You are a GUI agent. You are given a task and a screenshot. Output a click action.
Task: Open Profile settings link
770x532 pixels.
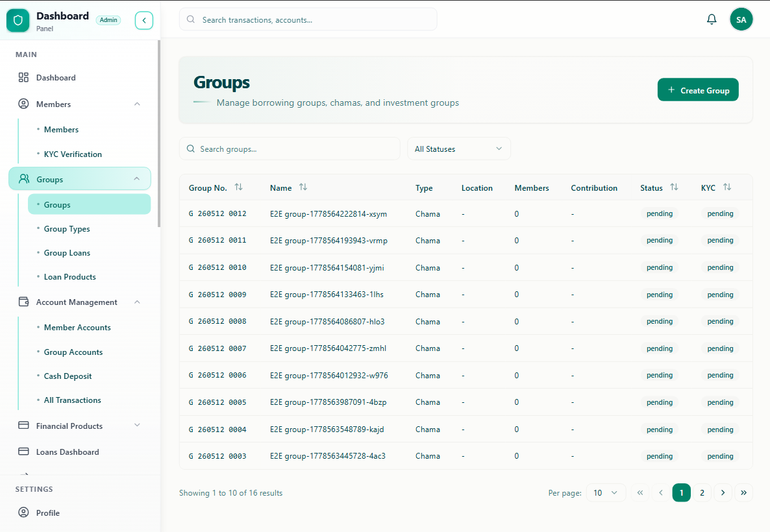click(x=47, y=513)
